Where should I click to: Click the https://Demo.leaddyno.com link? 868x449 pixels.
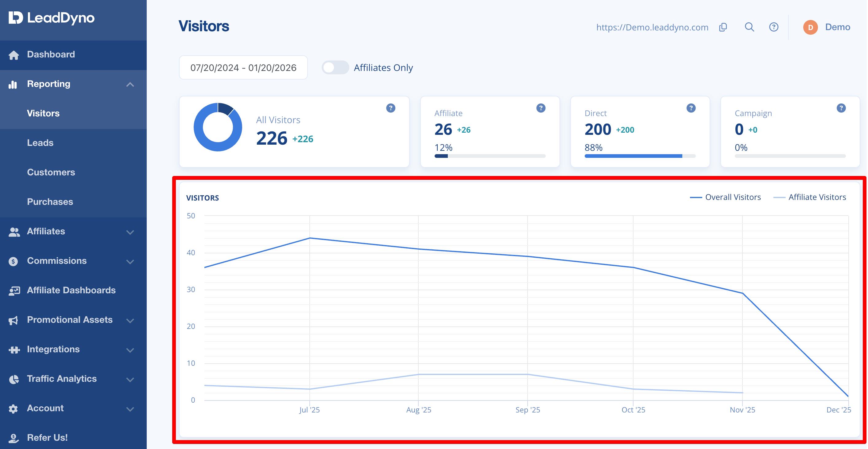(652, 27)
